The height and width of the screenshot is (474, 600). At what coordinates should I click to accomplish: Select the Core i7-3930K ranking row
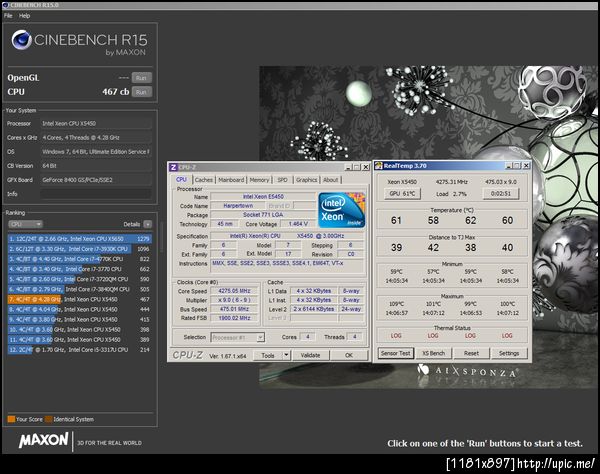coord(80,249)
